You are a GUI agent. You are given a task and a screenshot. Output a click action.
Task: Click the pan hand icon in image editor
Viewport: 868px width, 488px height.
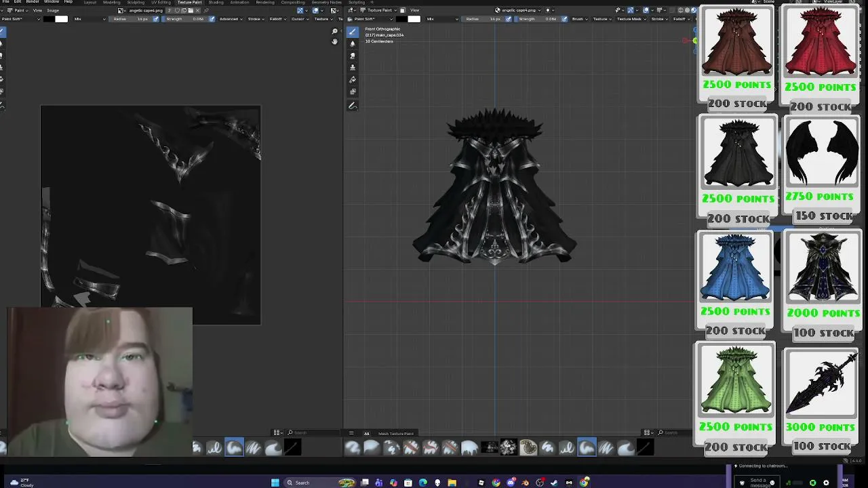click(x=334, y=42)
